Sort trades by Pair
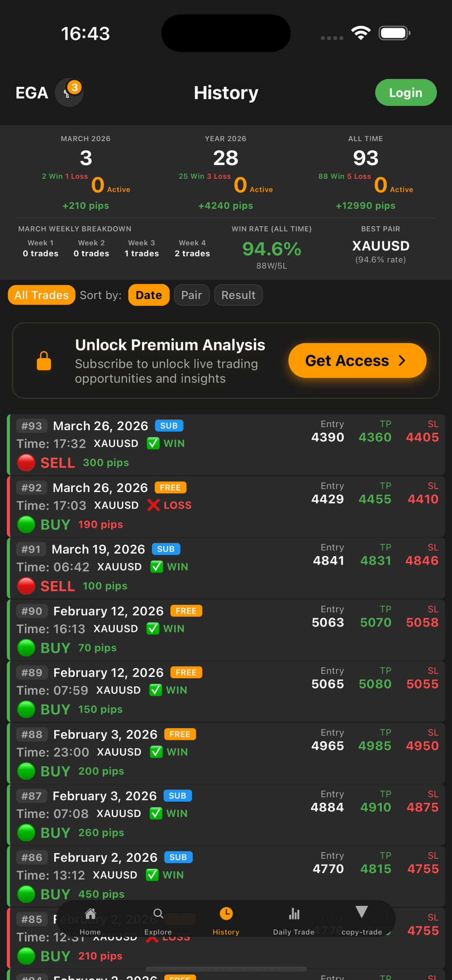This screenshot has width=452, height=980. [191, 295]
